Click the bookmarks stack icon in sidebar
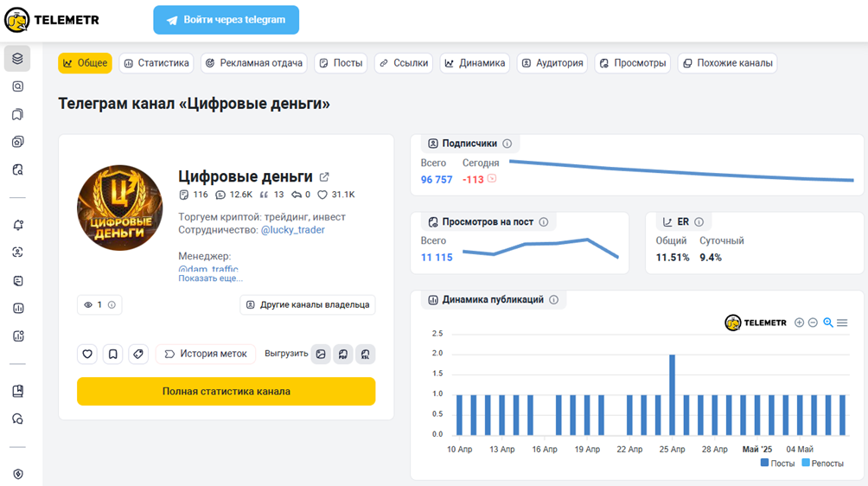The height and width of the screenshot is (486, 868). pyautogui.click(x=17, y=114)
